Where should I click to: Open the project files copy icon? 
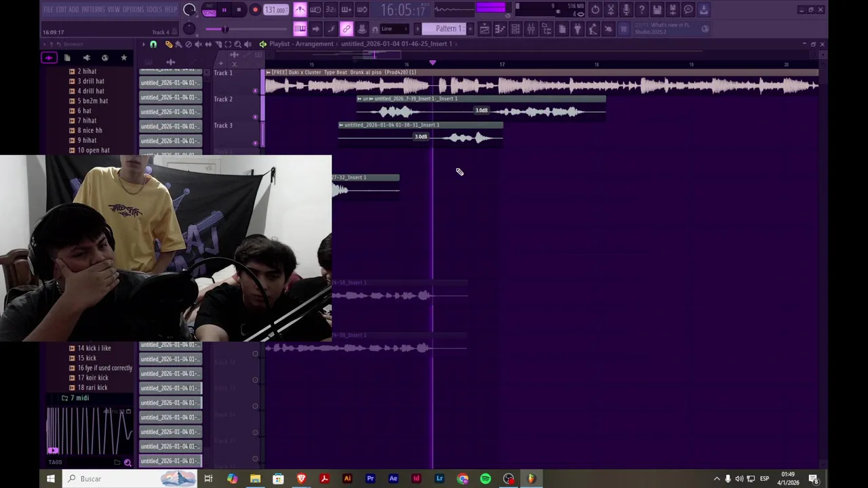click(562, 28)
